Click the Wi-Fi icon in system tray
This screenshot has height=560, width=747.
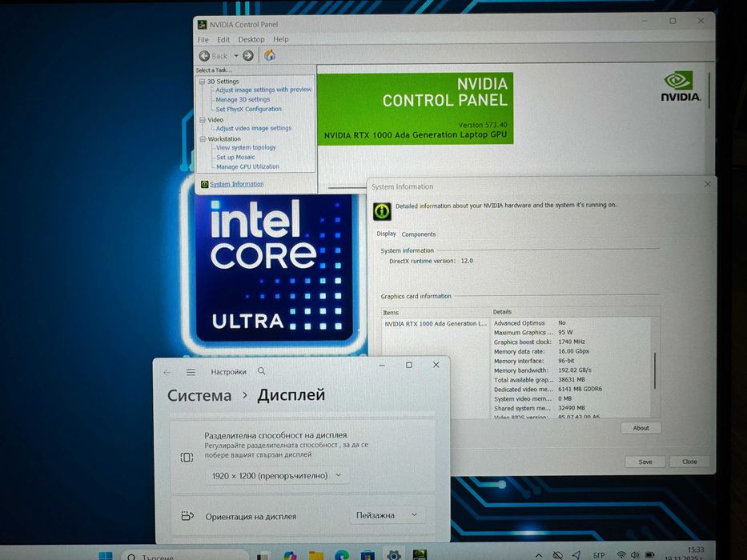click(x=620, y=555)
